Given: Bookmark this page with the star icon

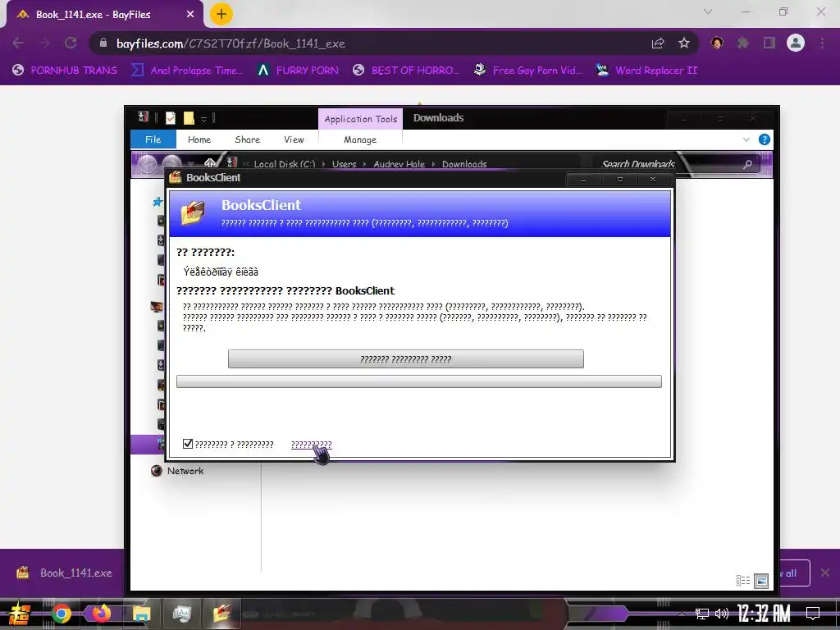Looking at the screenshot, I should [684, 43].
